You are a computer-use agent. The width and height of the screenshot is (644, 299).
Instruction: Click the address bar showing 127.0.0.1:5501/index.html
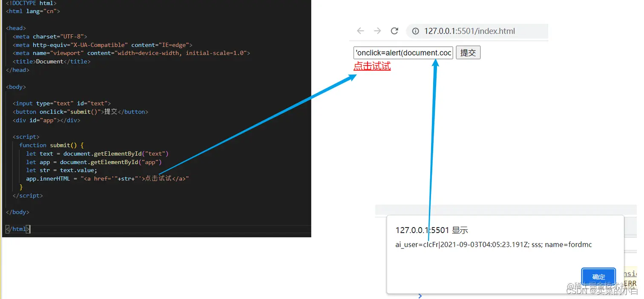(x=477, y=31)
